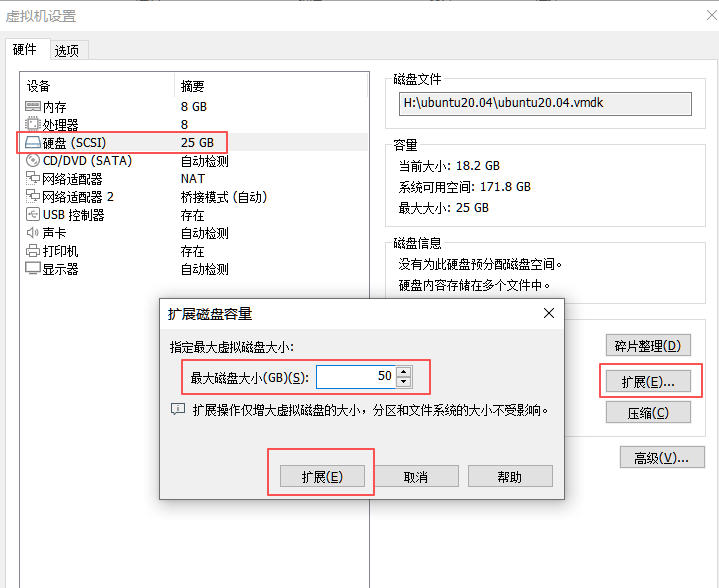Select the Display (显示器) monitor icon
The height and width of the screenshot is (588, 719).
[x=32, y=269]
